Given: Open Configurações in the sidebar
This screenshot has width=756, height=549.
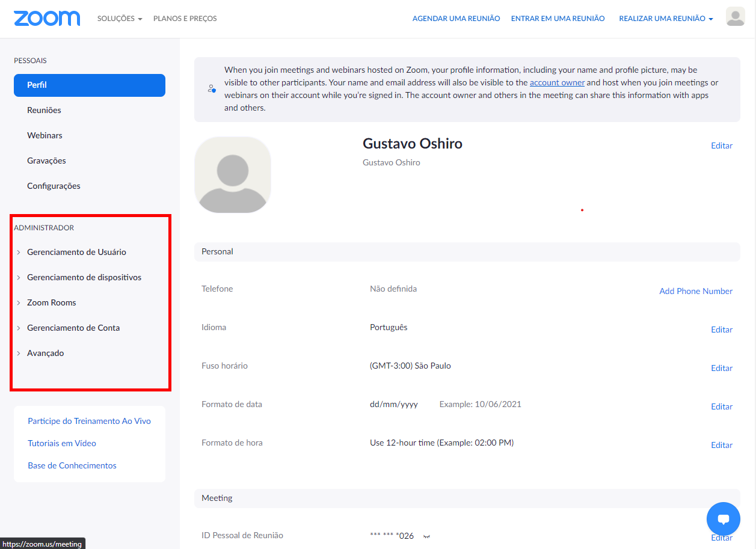Looking at the screenshot, I should tap(54, 186).
